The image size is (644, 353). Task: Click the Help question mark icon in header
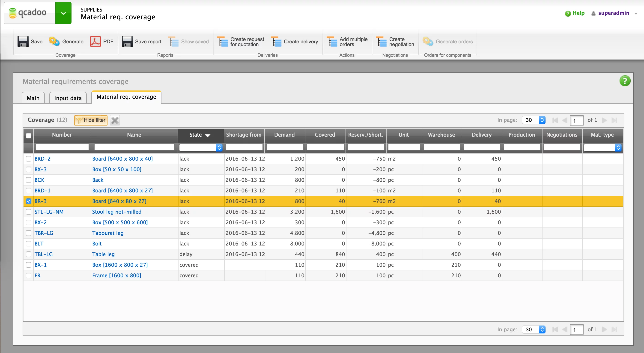point(568,13)
